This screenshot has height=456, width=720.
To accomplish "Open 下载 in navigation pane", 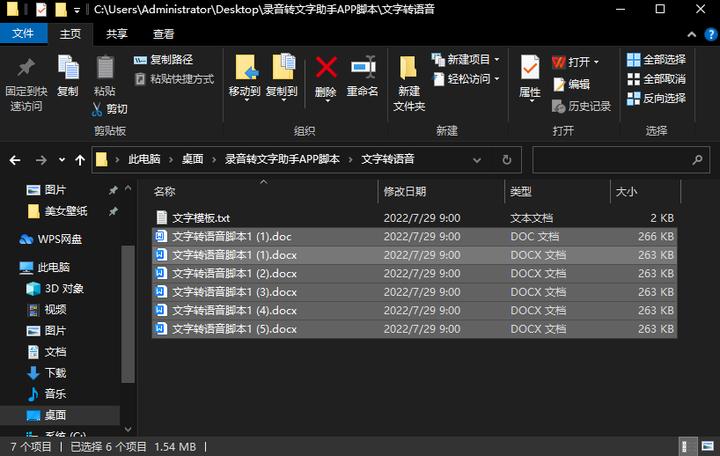I will click(x=47, y=373).
